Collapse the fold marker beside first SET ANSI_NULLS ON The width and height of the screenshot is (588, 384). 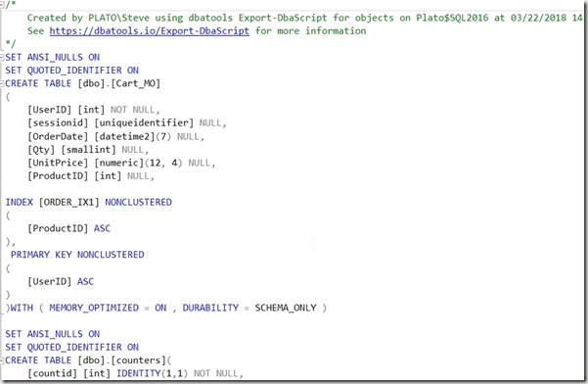point(2,57)
